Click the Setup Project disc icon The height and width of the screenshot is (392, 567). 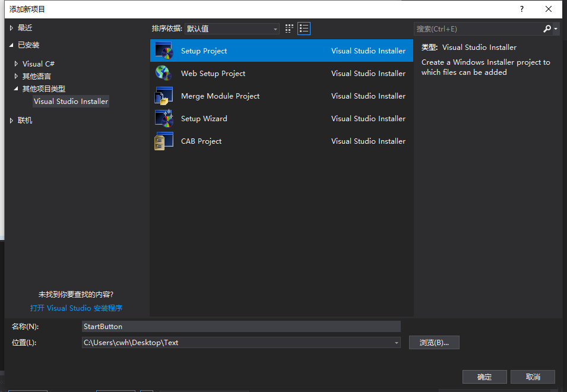tap(164, 50)
